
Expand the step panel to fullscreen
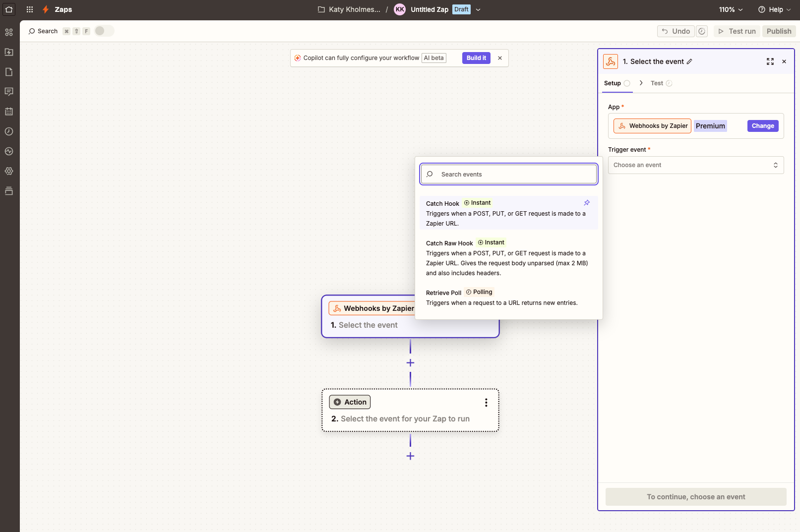(x=770, y=61)
